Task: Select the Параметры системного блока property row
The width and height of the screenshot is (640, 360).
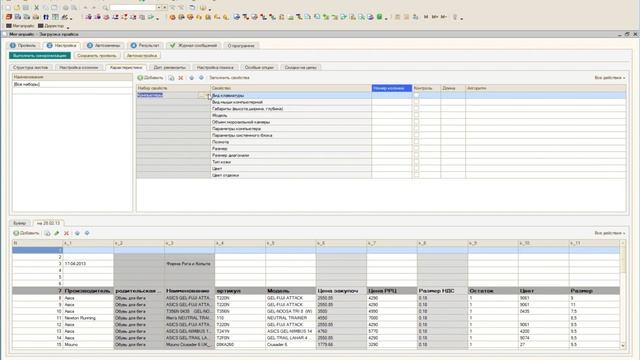Action: [291, 135]
